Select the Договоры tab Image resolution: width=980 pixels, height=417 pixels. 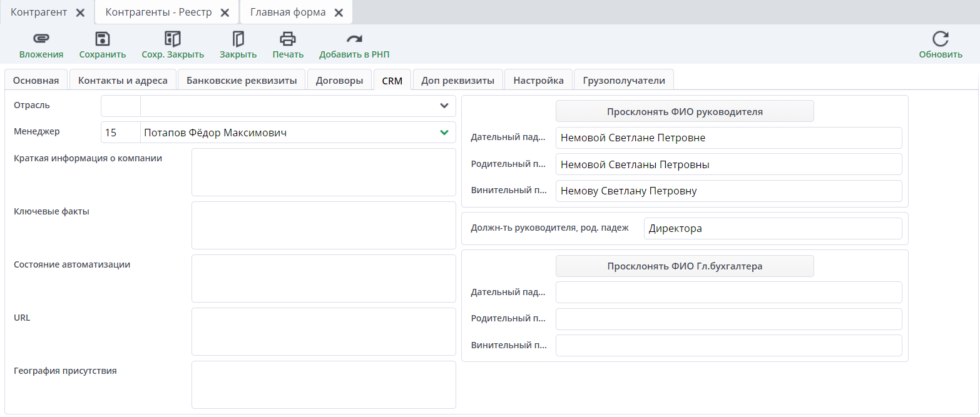[339, 79]
